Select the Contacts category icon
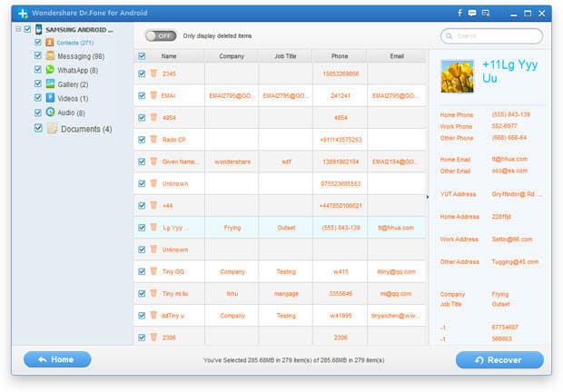The image size is (563, 392). pyautogui.click(x=50, y=43)
